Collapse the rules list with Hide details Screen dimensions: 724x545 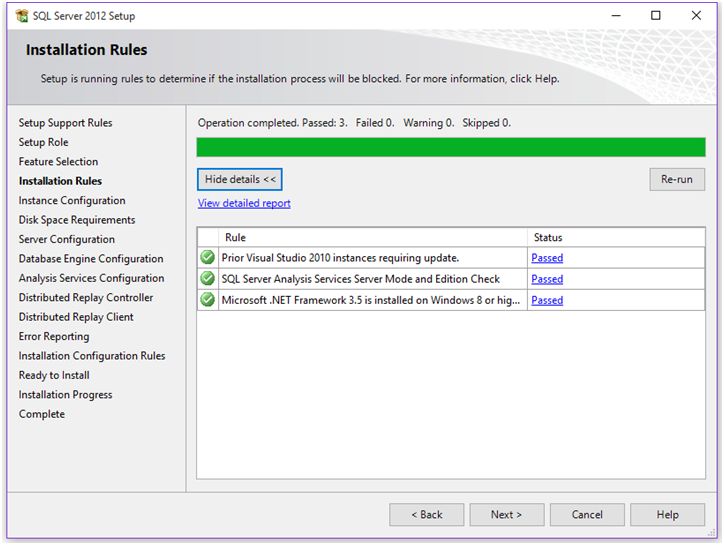[240, 179]
